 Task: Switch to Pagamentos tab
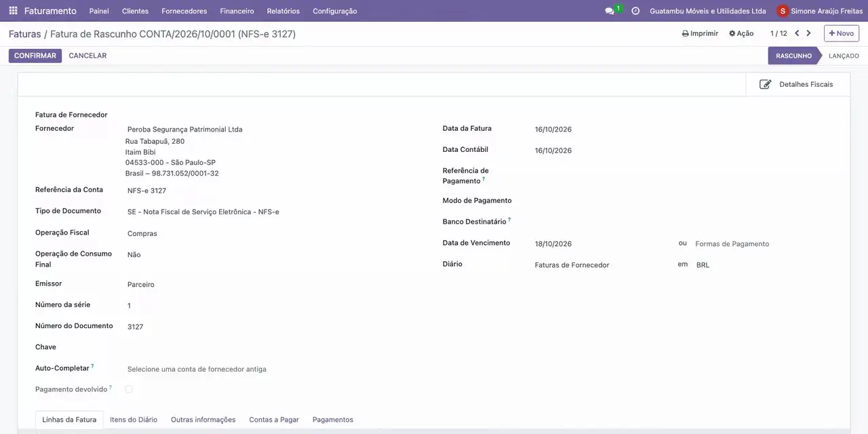pos(333,420)
